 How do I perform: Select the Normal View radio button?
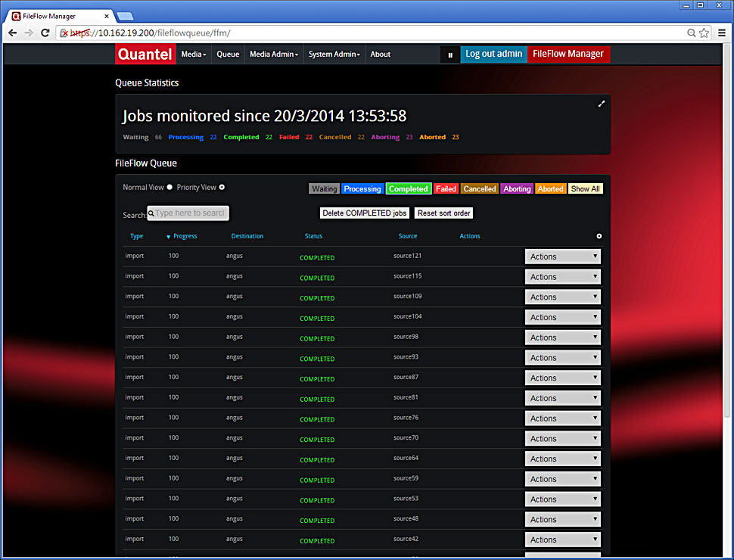(170, 187)
